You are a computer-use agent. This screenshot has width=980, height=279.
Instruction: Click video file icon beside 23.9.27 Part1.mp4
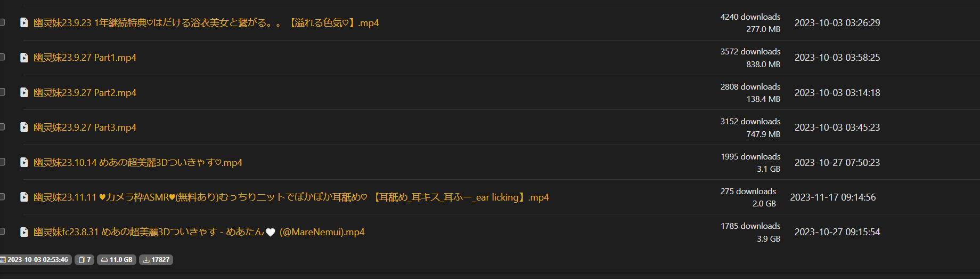point(24,58)
